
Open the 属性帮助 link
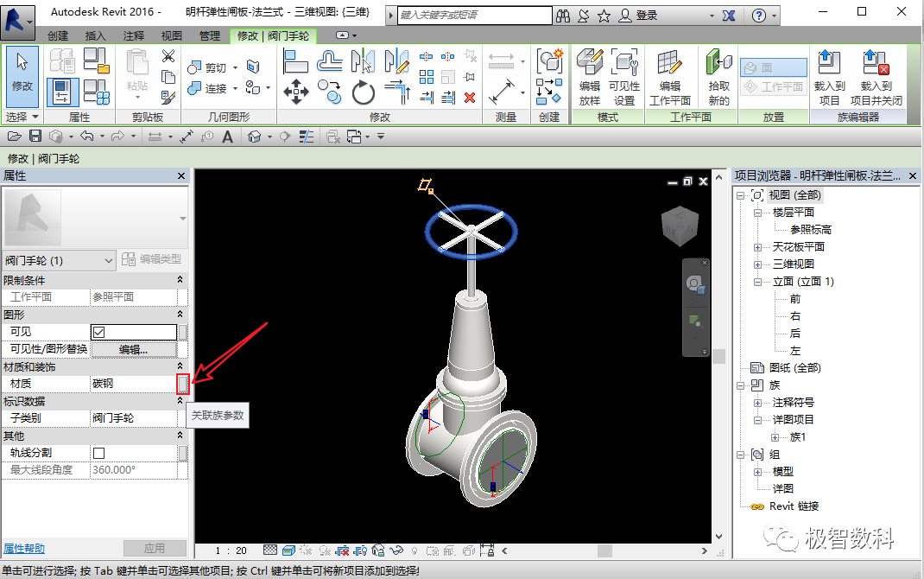pyautogui.click(x=24, y=549)
